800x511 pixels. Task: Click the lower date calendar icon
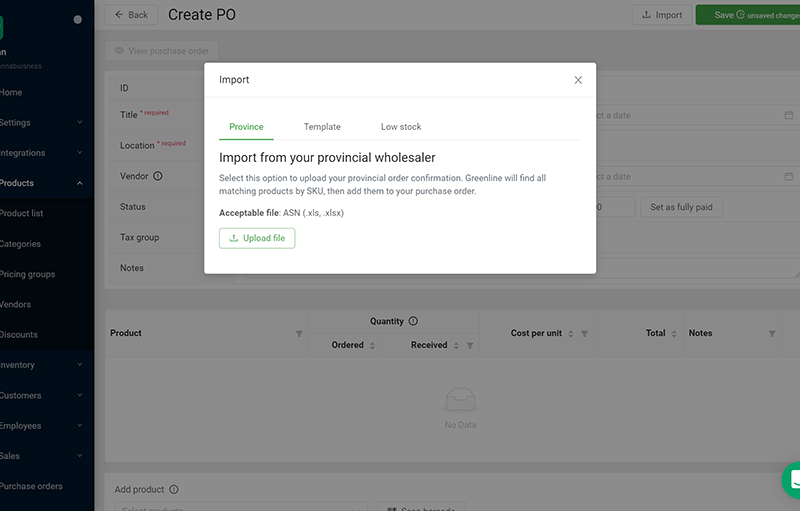pos(788,176)
